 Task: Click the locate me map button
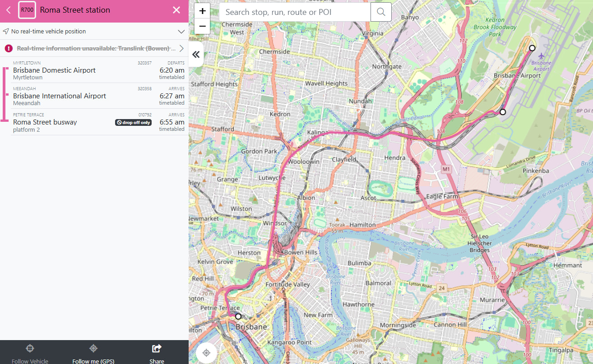point(206,353)
